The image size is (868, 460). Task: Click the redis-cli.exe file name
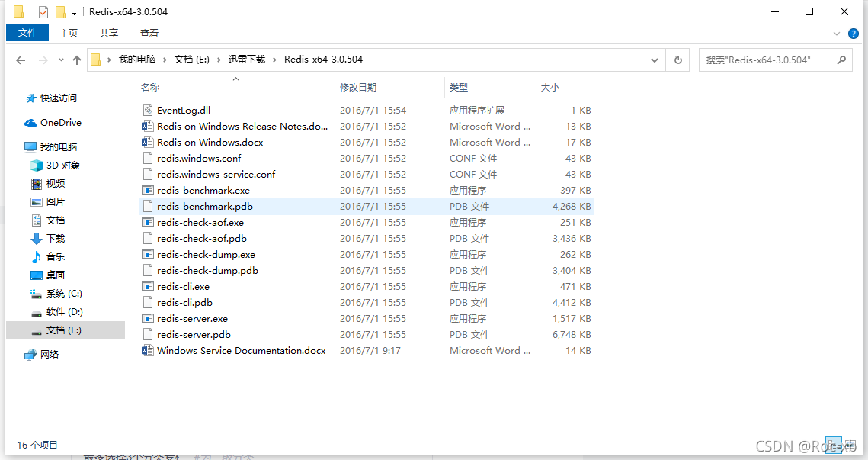coord(183,287)
